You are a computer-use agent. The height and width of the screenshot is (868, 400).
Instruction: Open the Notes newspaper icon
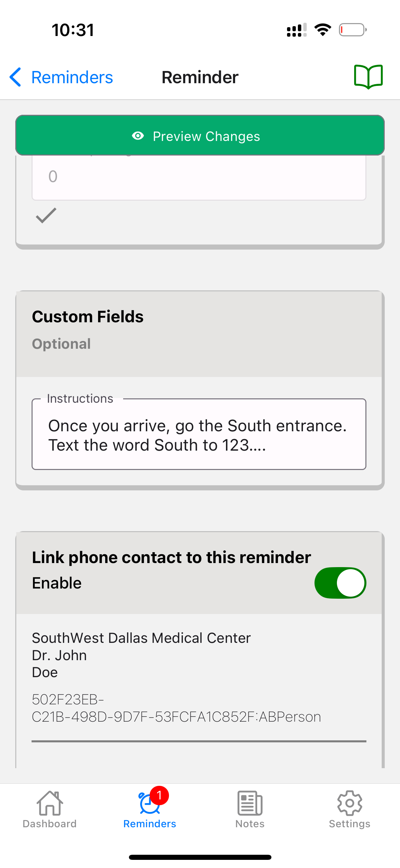[250, 803]
